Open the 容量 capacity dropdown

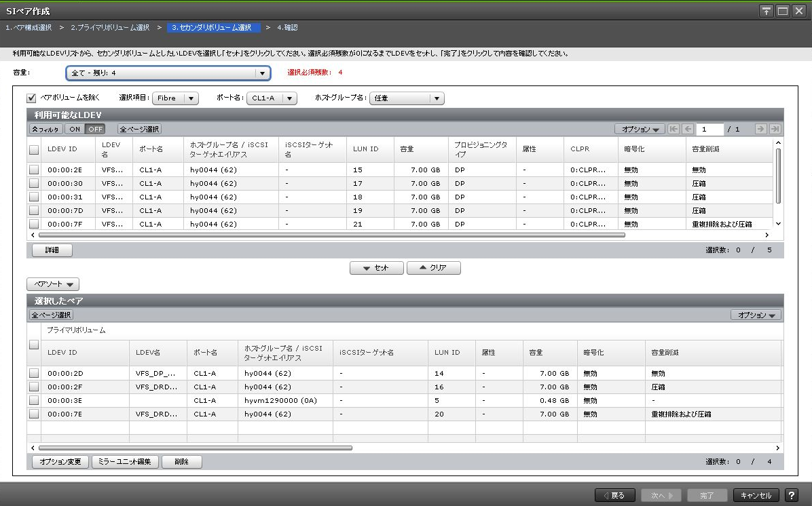click(x=168, y=73)
